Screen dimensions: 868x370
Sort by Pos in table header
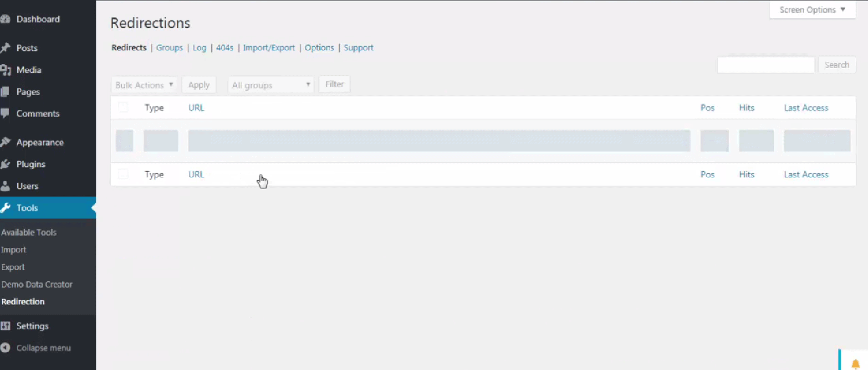(x=708, y=108)
